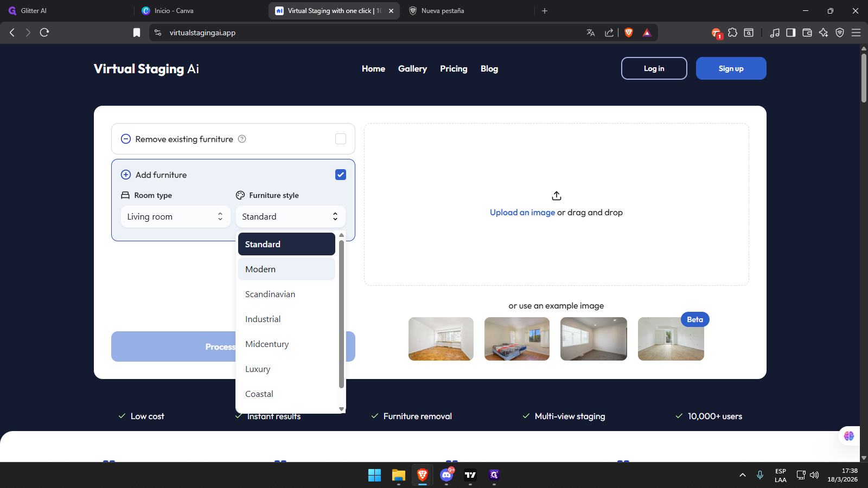Image resolution: width=868 pixels, height=488 pixels.
Task: Switch to the Inicio - Canva tab
Action: click(174, 11)
